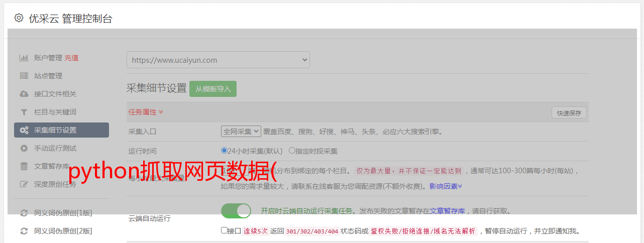Open 账户管理 in the sidebar

[x=48, y=58]
